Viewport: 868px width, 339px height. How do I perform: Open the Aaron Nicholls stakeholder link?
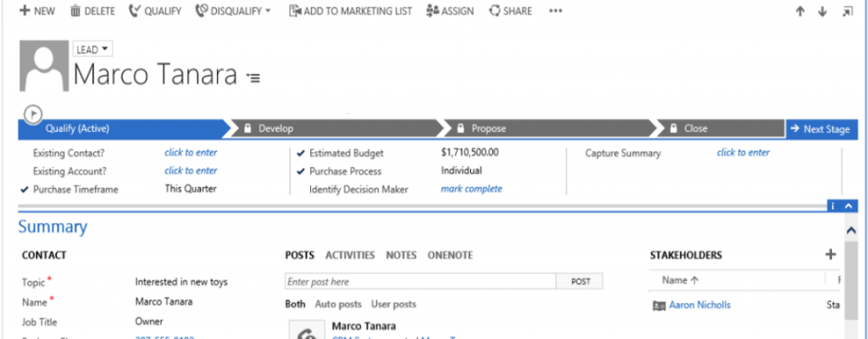pyautogui.click(x=700, y=305)
